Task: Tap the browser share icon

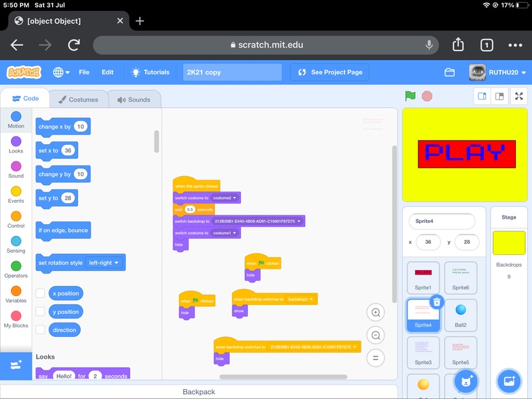Action: (458, 45)
